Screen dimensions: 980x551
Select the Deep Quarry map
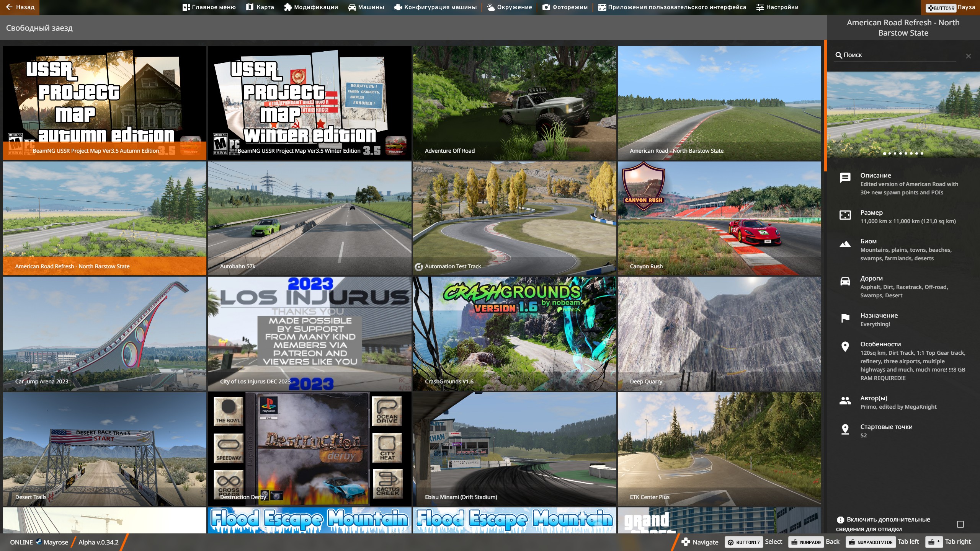[719, 334]
